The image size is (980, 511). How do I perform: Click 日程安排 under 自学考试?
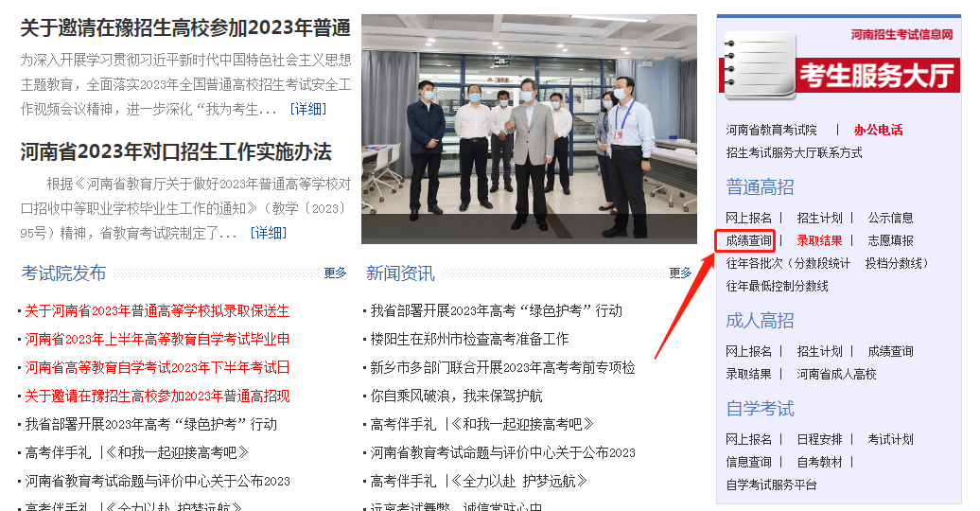[x=819, y=440]
